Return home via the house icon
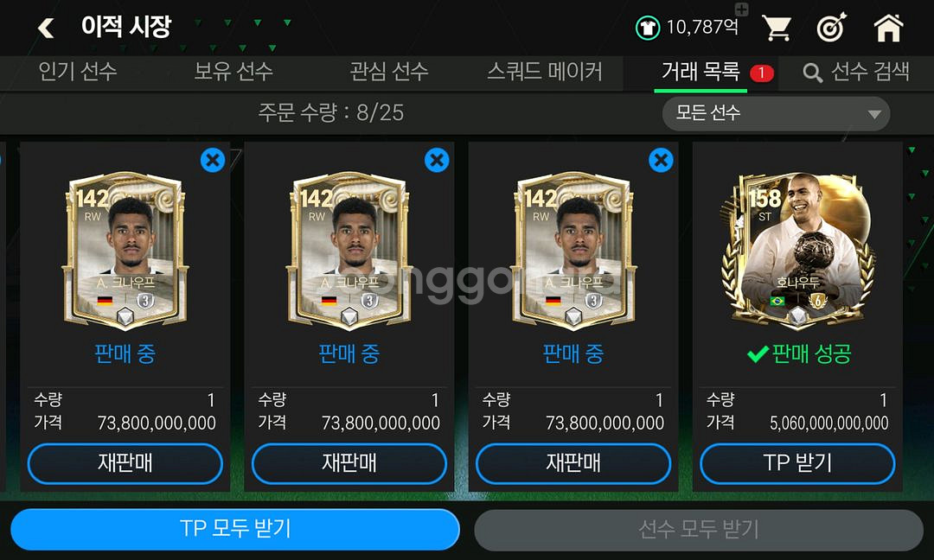The image size is (934, 560). 888,28
